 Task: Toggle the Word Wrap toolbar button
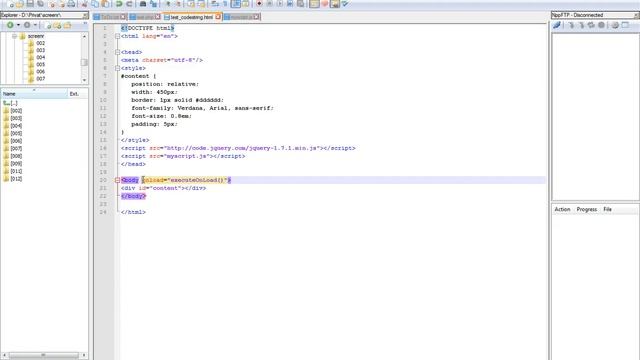pos(215,4)
